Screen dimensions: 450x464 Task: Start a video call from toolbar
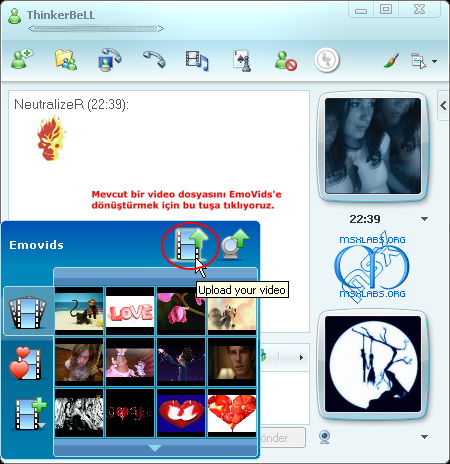coord(110,60)
